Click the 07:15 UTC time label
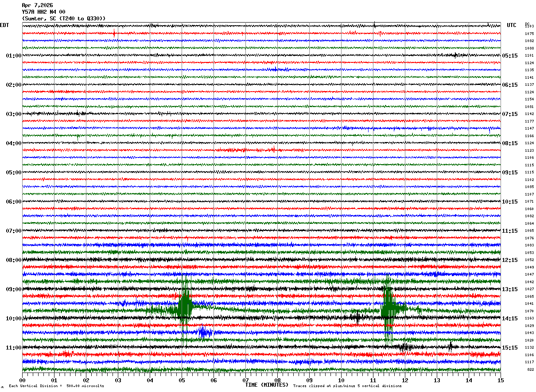Image resolution: width=536 pixels, height=392 pixels. point(510,114)
